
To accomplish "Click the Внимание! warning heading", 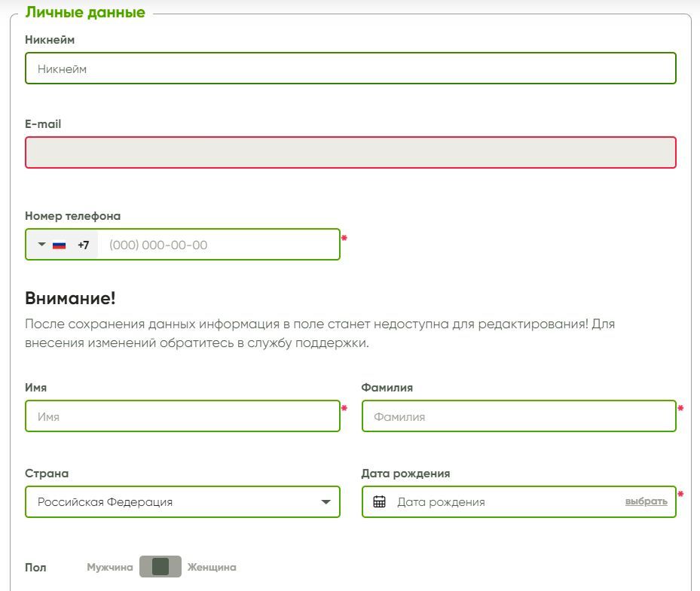I will (x=70, y=298).
